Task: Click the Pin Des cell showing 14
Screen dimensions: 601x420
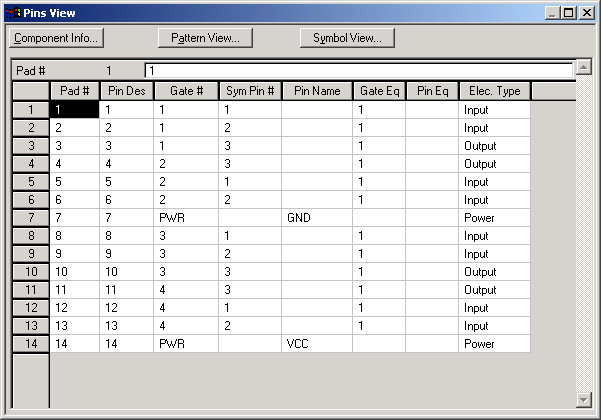Action: (x=126, y=344)
